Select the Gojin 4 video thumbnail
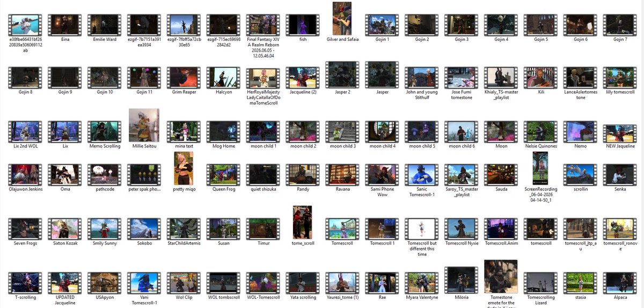The width and height of the screenshot is (644, 308). point(501,25)
